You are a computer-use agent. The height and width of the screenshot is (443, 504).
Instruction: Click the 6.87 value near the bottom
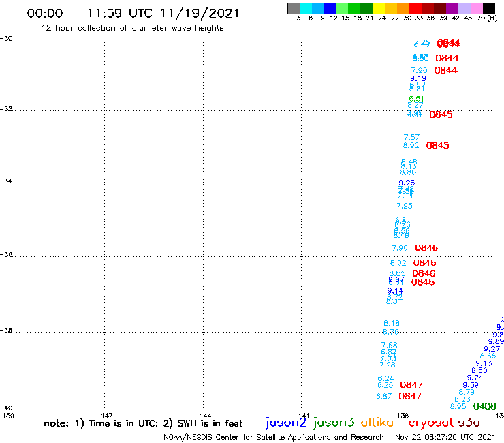pyautogui.click(x=384, y=397)
